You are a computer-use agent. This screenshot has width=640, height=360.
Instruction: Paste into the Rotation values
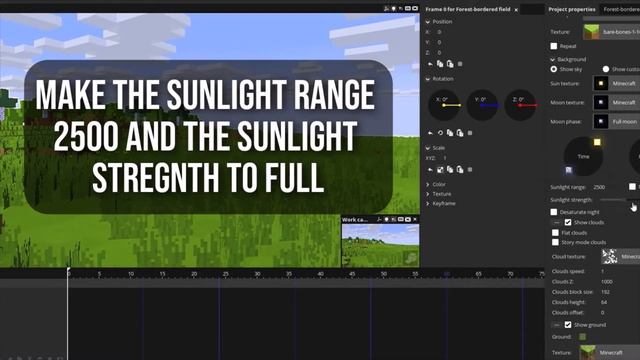(x=460, y=133)
